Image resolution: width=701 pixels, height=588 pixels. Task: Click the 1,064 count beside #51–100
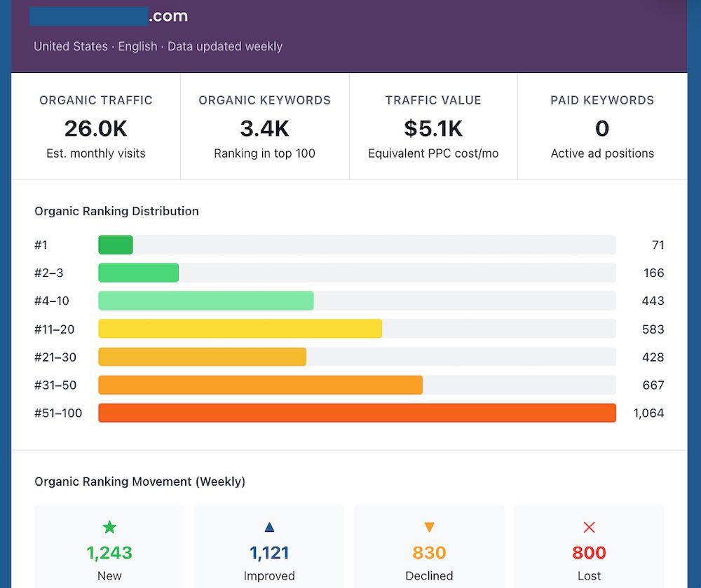coord(648,413)
